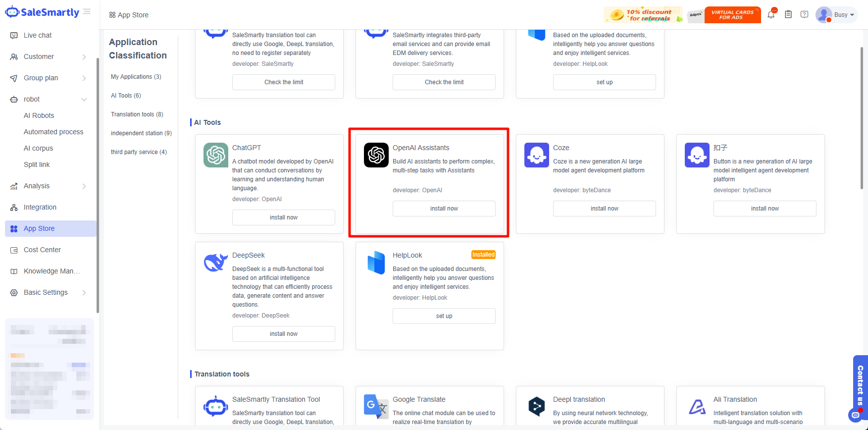The height and width of the screenshot is (430, 868).
Task: Click the main page vertical scrollbar
Action: click(x=862, y=118)
